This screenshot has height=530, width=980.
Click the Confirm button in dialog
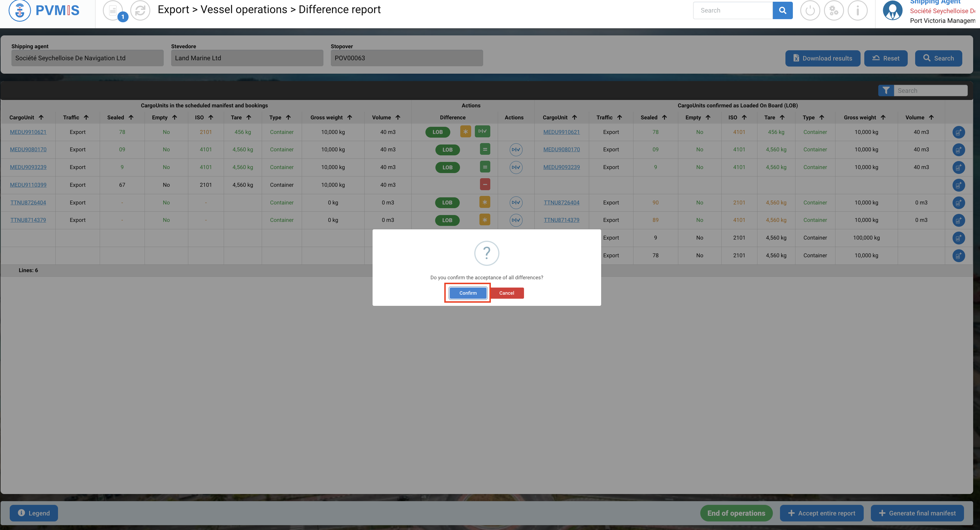[x=467, y=293]
